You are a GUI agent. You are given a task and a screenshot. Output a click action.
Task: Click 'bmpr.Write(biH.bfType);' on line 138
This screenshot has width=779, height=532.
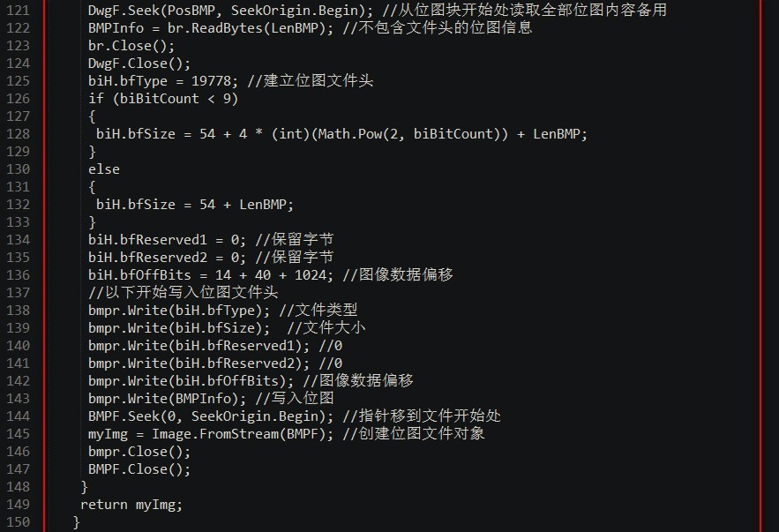179,311
